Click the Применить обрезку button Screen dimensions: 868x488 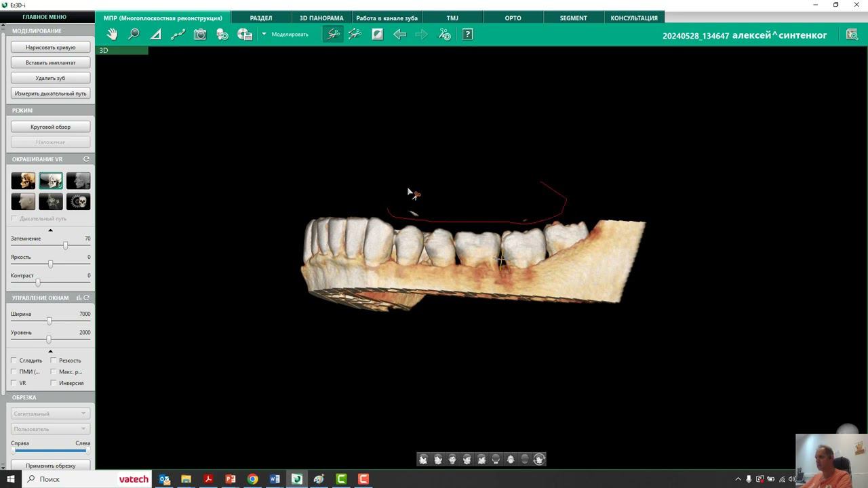(50, 466)
